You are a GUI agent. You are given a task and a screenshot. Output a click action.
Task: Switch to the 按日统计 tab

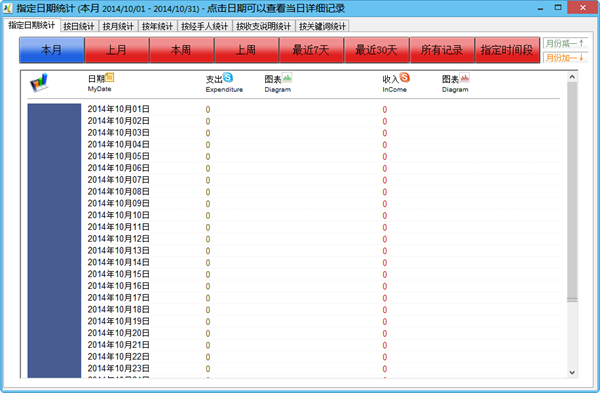coord(78,26)
